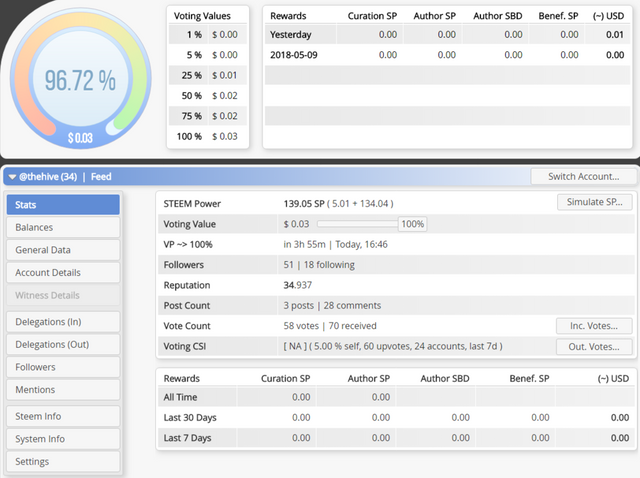
Task: Open the System Info tab
Action: [63, 439]
